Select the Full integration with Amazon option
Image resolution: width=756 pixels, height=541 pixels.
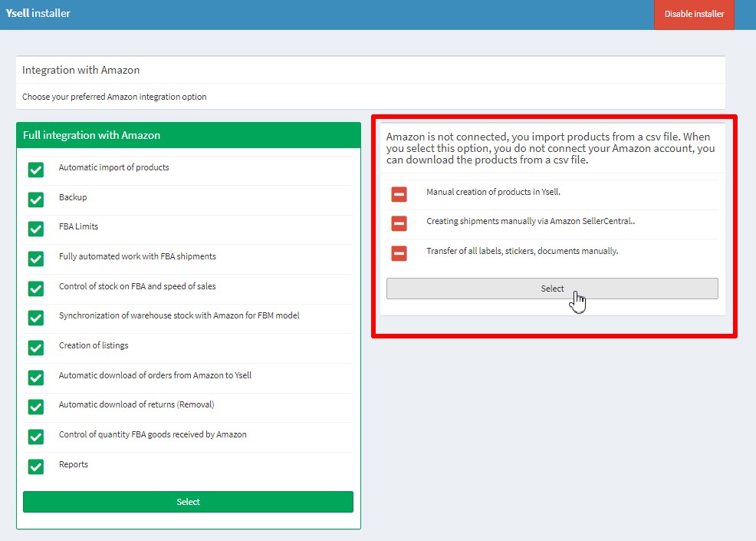188,502
